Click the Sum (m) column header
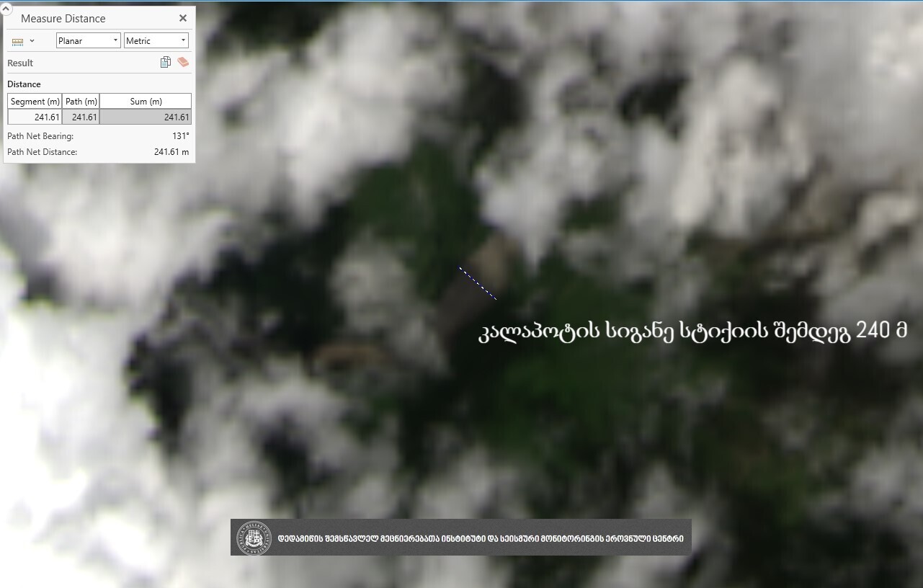Image resolution: width=923 pixels, height=588 pixels. [x=146, y=102]
